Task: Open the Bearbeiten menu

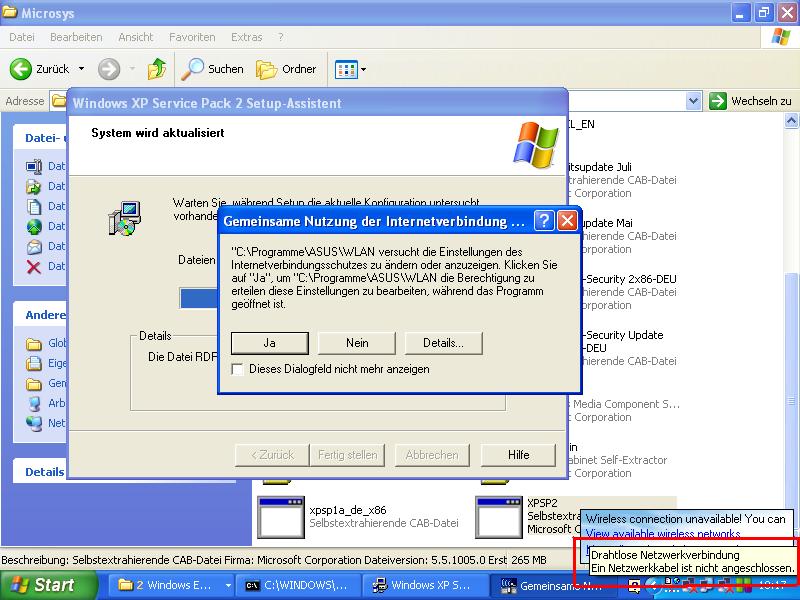Action: [x=76, y=37]
